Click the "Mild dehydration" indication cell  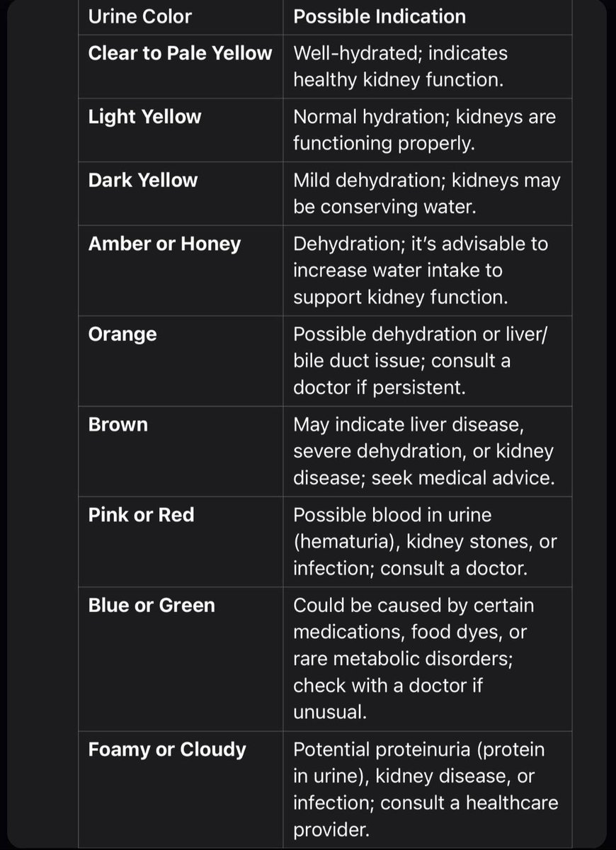click(x=426, y=193)
